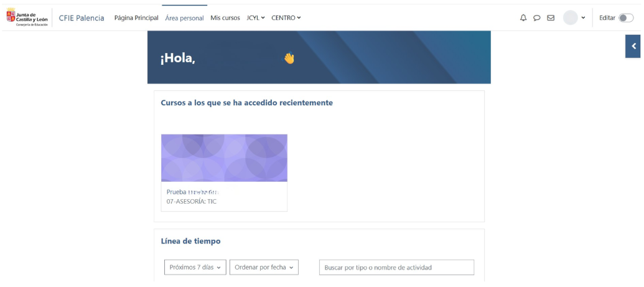This screenshot has width=644, height=287.
Task: Open the Prueba course link
Action: [193, 192]
